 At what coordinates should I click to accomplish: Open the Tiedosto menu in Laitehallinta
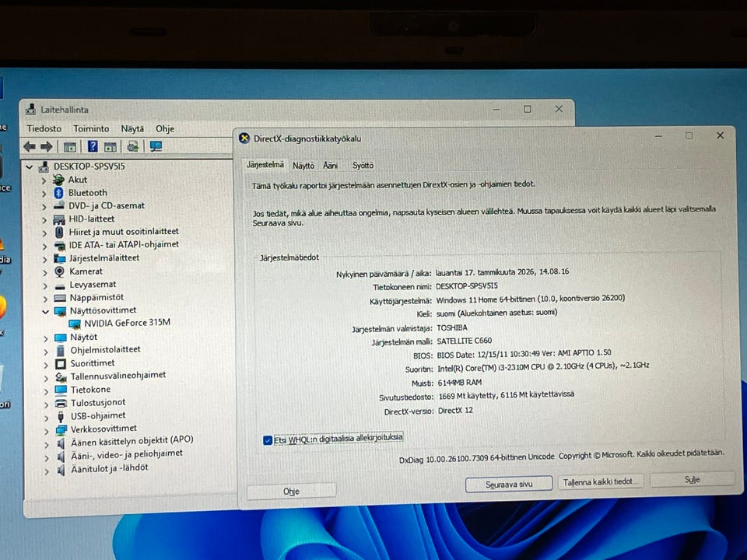[44, 128]
